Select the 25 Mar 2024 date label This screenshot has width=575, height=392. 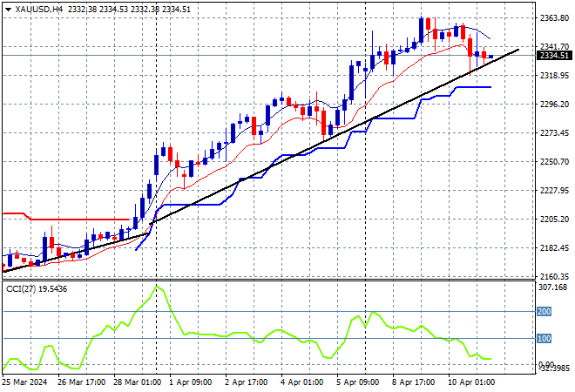24,382
